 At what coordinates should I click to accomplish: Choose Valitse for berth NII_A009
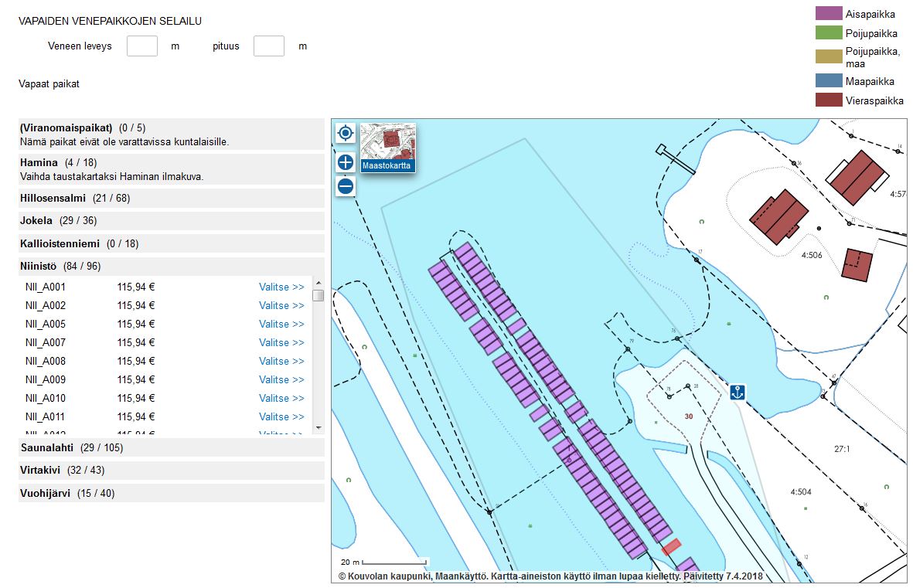(281, 379)
